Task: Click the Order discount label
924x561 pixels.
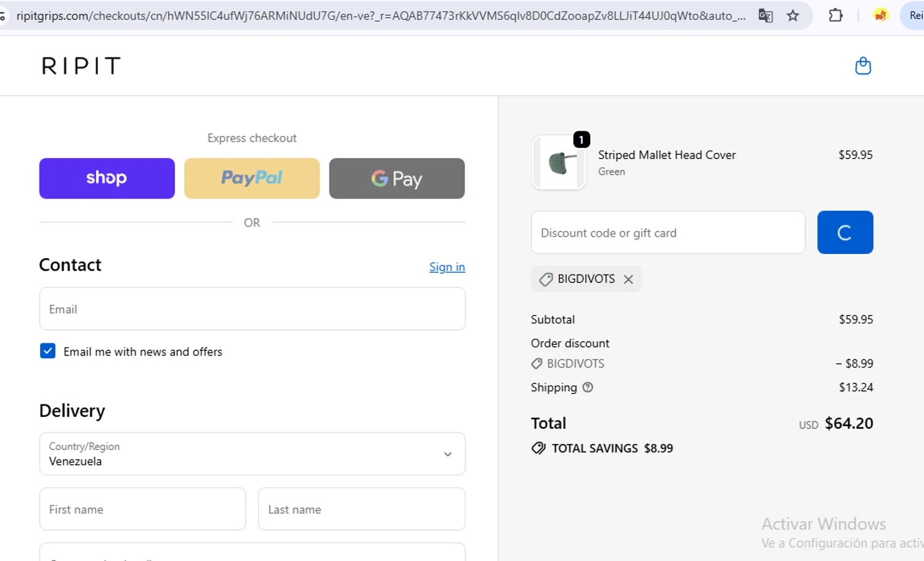Action: pos(570,343)
